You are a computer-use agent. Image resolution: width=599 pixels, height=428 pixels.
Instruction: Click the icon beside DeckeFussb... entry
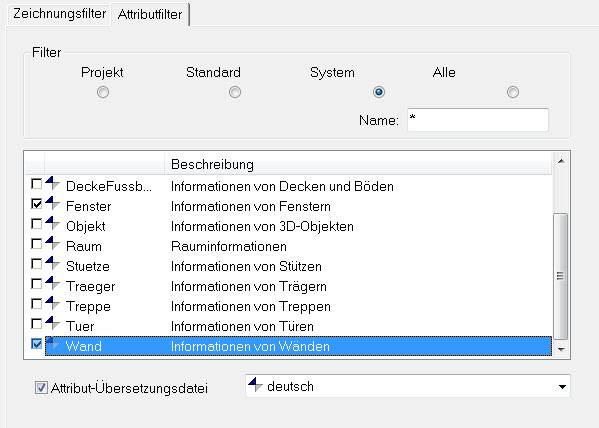coord(52,183)
